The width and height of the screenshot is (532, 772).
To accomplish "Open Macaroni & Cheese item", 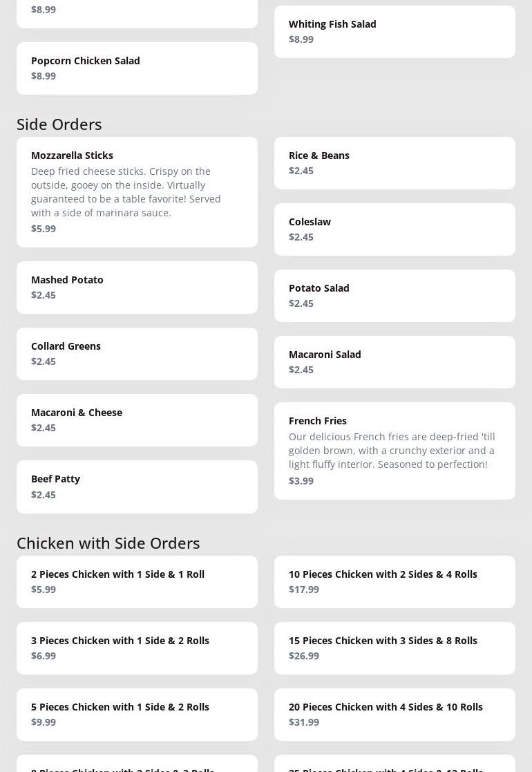I will tap(137, 420).
